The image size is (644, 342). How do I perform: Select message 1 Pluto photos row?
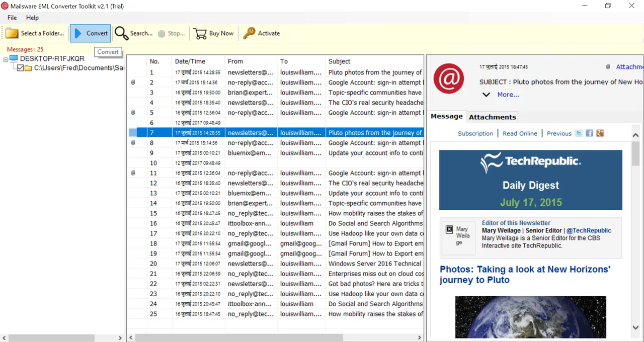coord(275,72)
